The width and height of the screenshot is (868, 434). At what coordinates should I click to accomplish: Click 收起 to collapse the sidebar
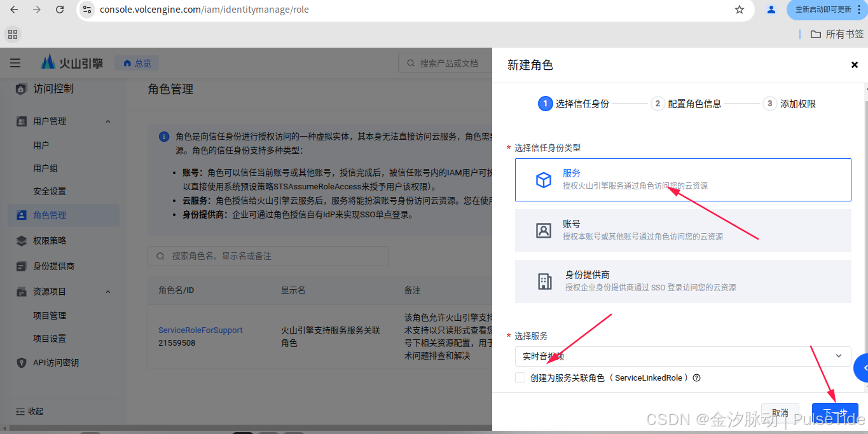point(29,411)
